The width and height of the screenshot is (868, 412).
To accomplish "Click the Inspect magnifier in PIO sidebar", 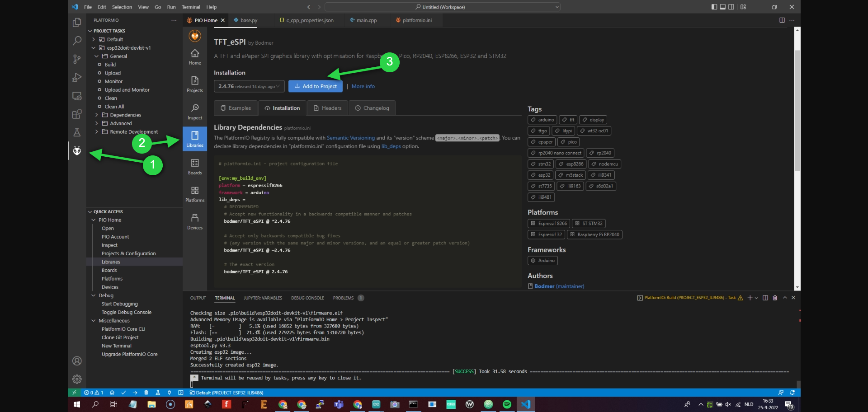I will coord(195,111).
